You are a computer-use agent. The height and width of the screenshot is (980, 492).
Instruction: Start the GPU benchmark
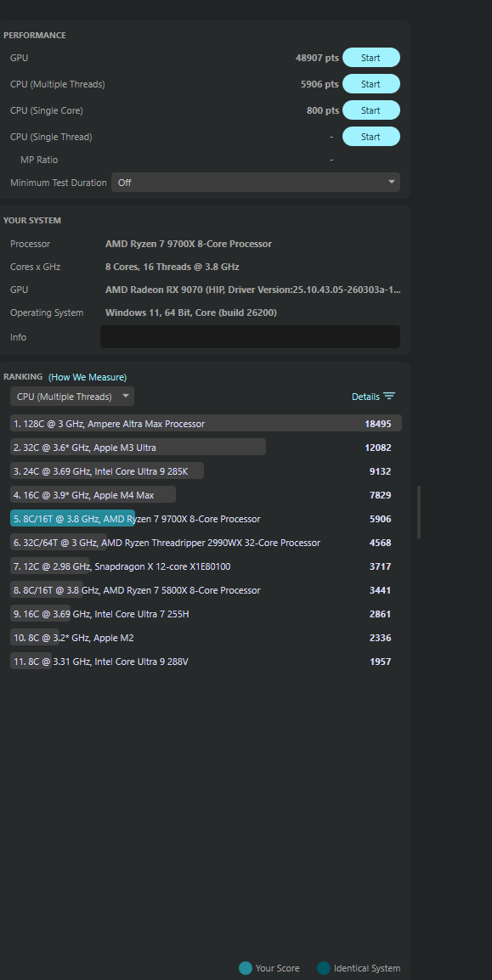pos(370,58)
